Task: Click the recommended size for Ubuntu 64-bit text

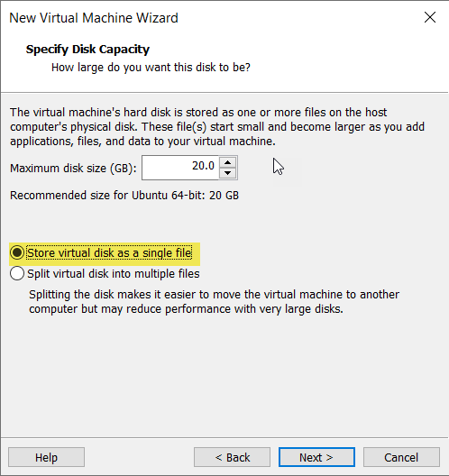Action: [124, 196]
